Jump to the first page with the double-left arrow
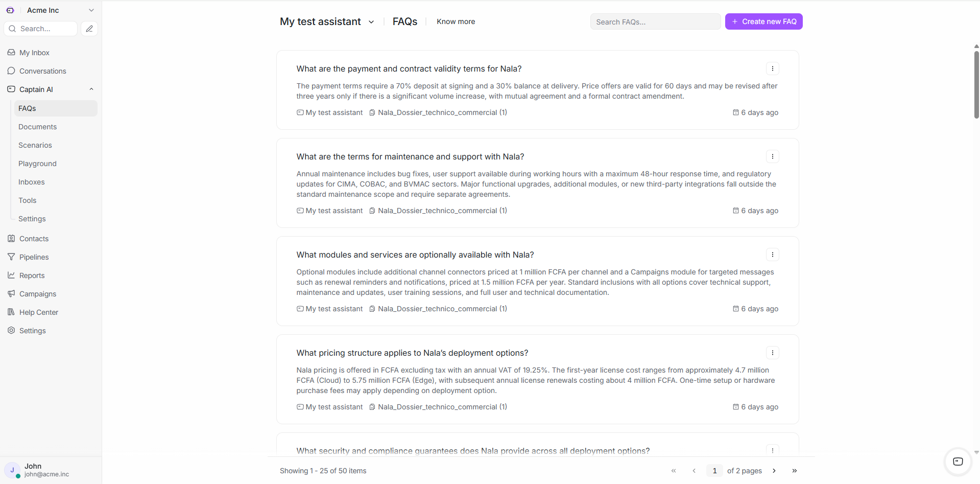 click(674, 471)
